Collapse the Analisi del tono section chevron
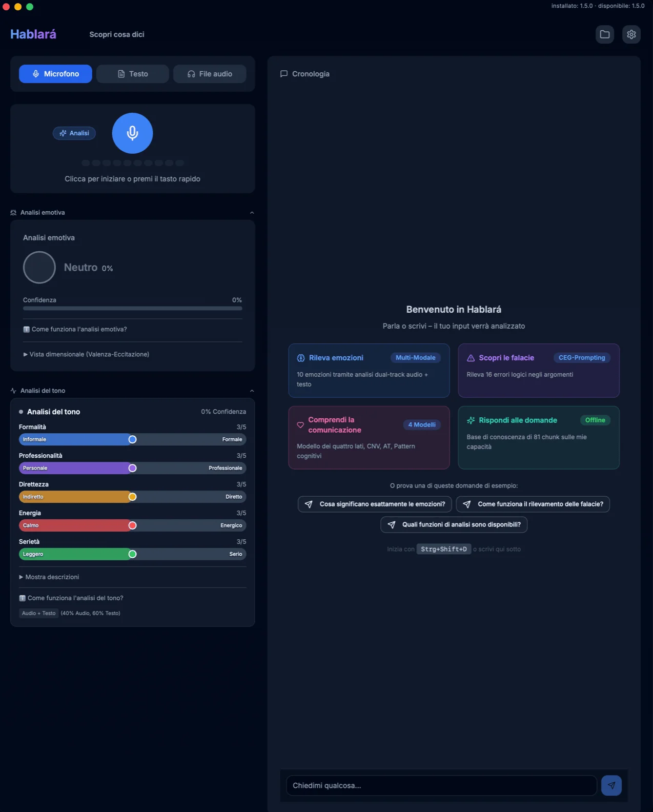The height and width of the screenshot is (812, 653). click(252, 391)
